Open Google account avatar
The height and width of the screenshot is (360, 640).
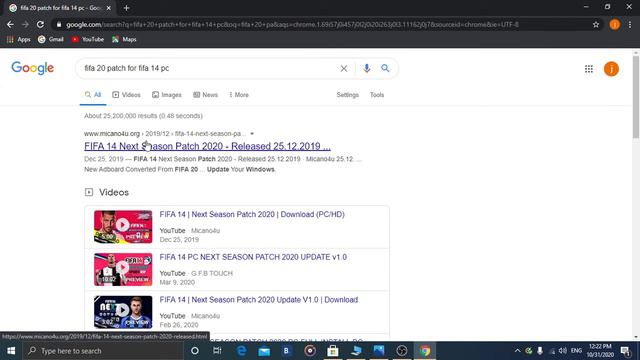(x=611, y=69)
